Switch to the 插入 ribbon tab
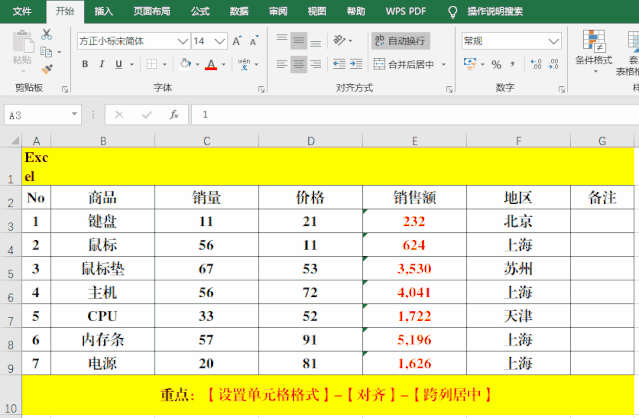Image resolution: width=639 pixels, height=418 pixels. click(x=103, y=11)
